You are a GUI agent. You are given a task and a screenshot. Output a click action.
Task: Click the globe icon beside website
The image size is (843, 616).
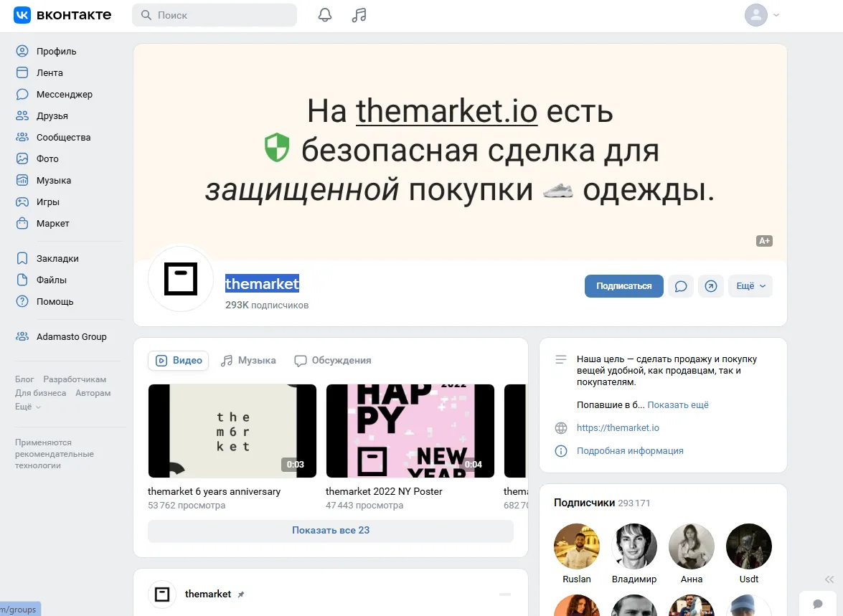tap(561, 428)
